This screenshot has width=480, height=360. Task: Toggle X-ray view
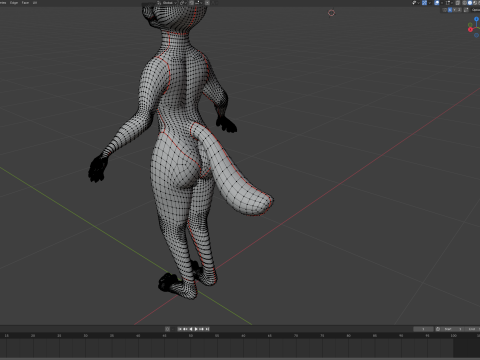click(x=458, y=3)
